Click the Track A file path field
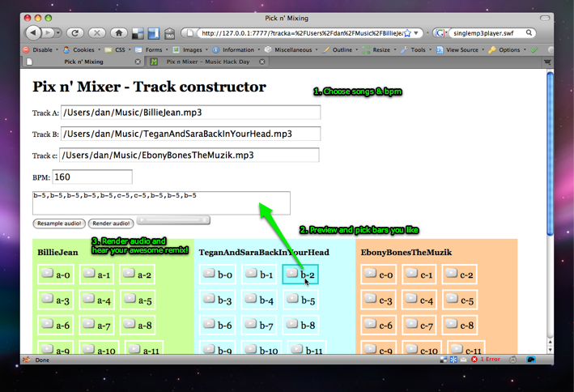This screenshot has width=574, height=392. pos(190,113)
